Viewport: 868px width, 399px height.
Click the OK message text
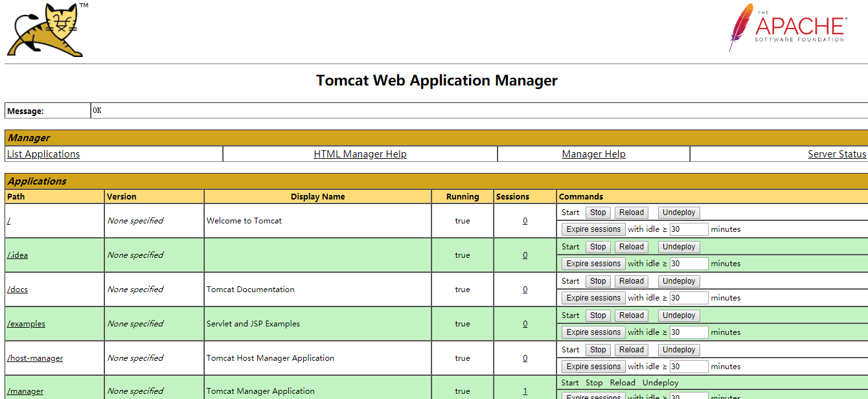tap(97, 111)
